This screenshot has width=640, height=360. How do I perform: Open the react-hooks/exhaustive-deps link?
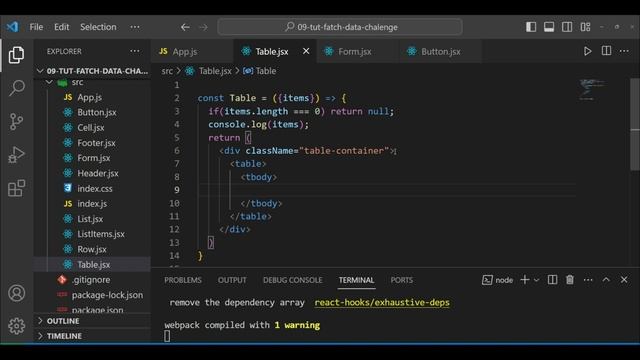[x=382, y=302]
